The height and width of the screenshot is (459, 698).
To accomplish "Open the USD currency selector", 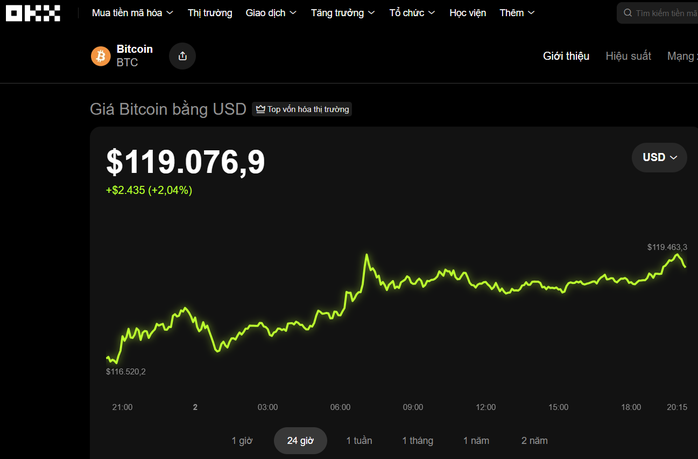I will tap(659, 157).
